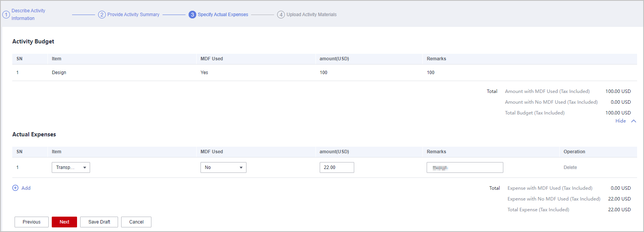Image resolution: width=644 pixels, height=232 pixels.
Task: Go to Provide Activity Summary step
Action: coord(133,15)
